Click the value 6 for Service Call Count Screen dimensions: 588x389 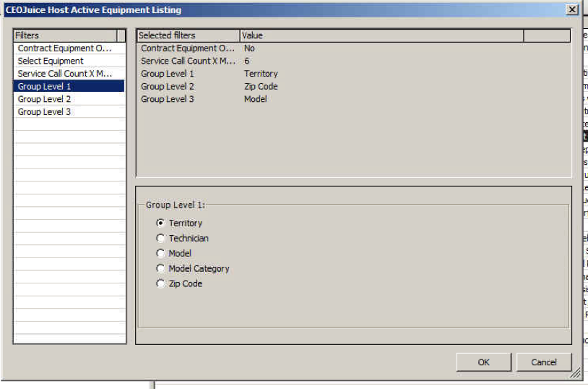[247, 61]
